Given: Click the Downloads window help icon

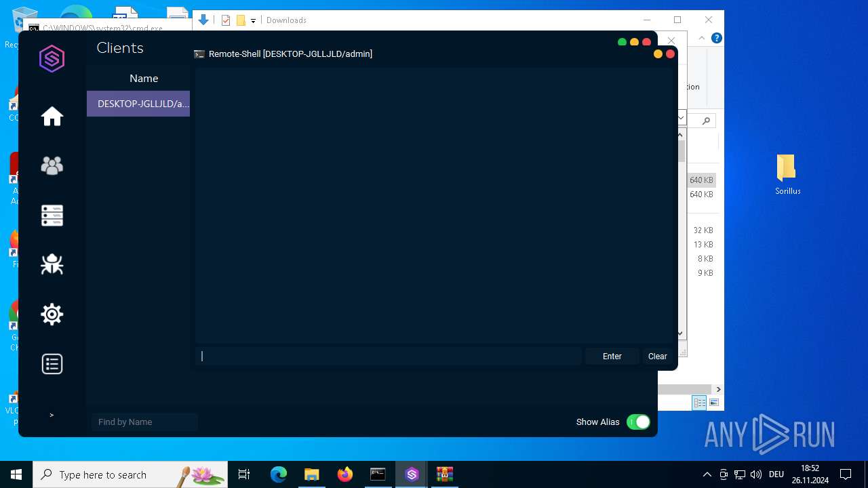Looking at the screenshot, I should click(x=717, y=38).
